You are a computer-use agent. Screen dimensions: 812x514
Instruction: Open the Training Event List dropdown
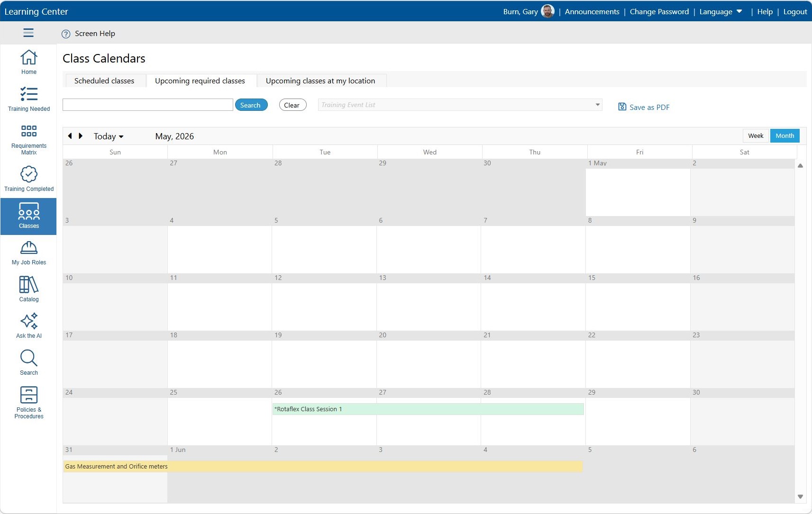click(x=460, y=105)
